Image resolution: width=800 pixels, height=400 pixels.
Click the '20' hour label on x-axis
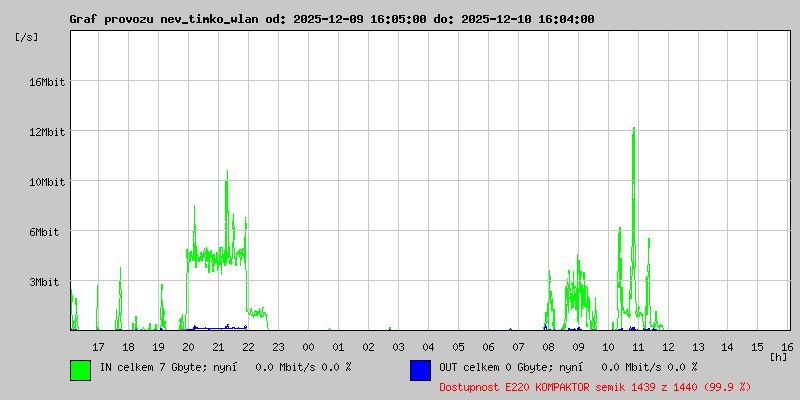[x=188, y=347]
